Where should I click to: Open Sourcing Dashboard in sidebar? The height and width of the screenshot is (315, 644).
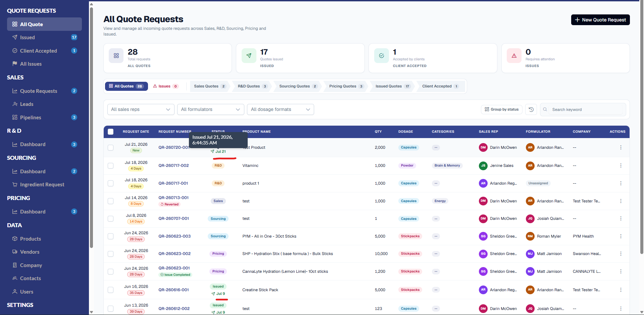44,171
